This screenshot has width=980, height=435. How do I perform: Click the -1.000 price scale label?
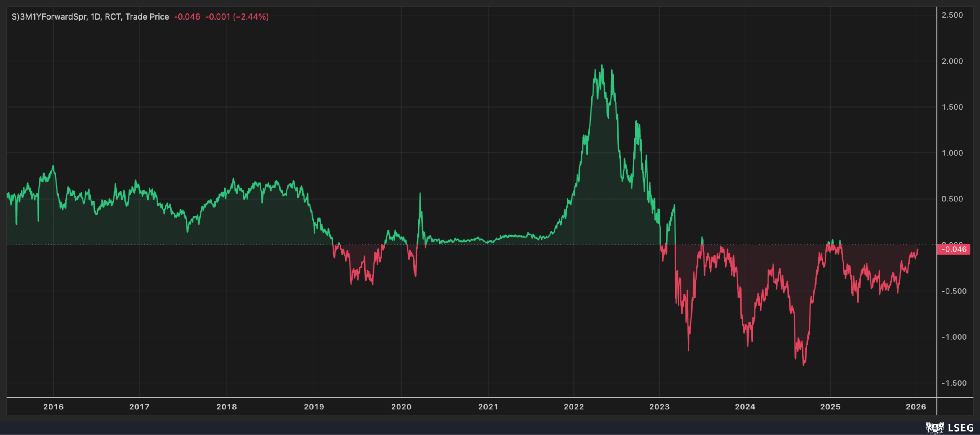pos(954,337)
